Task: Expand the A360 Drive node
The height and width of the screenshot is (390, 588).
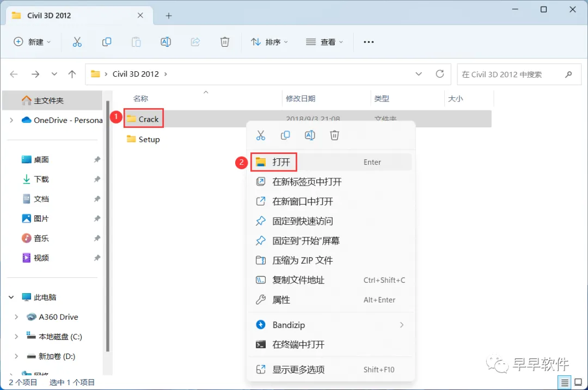Action: 16,317
